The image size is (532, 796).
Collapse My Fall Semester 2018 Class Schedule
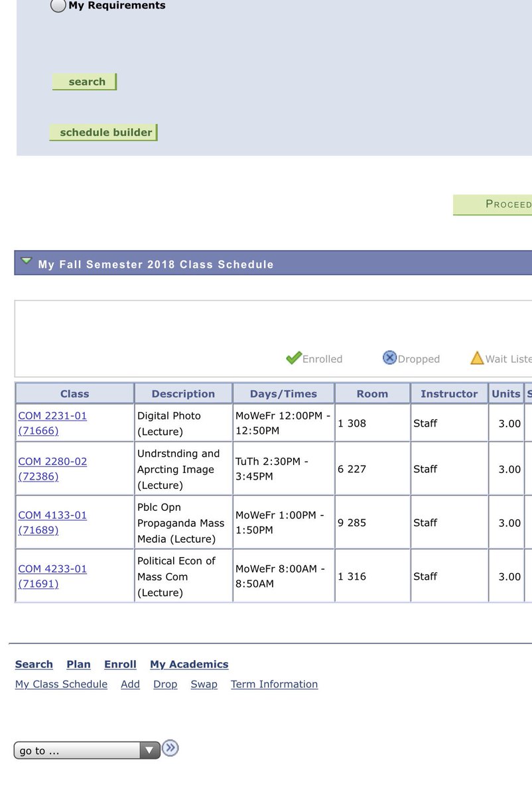tap(26, 261)
